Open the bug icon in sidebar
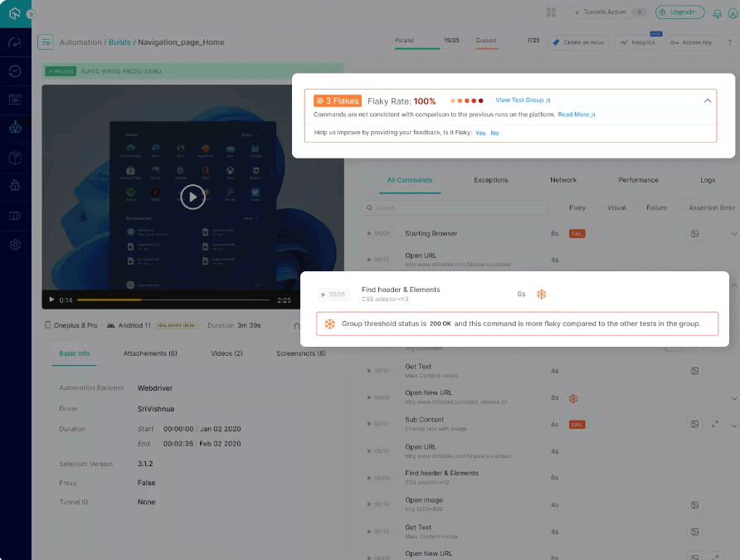740x560 pixels. [15, 185]
